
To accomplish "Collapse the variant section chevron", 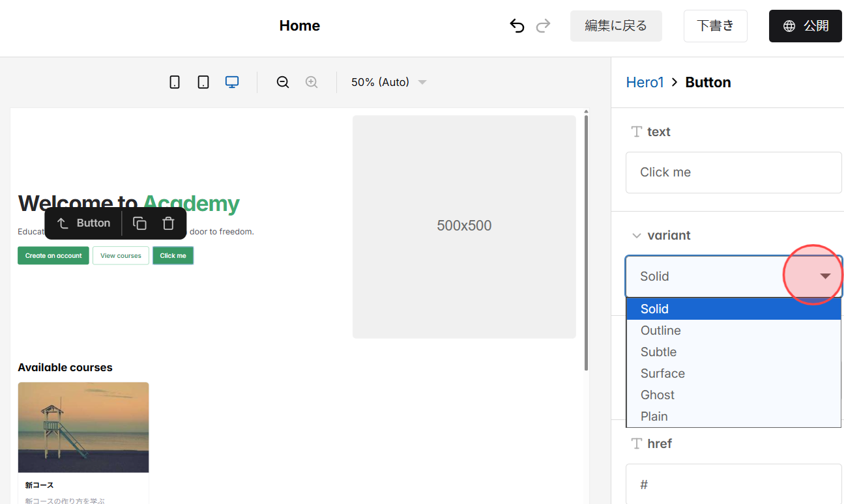I will (636, 236).
